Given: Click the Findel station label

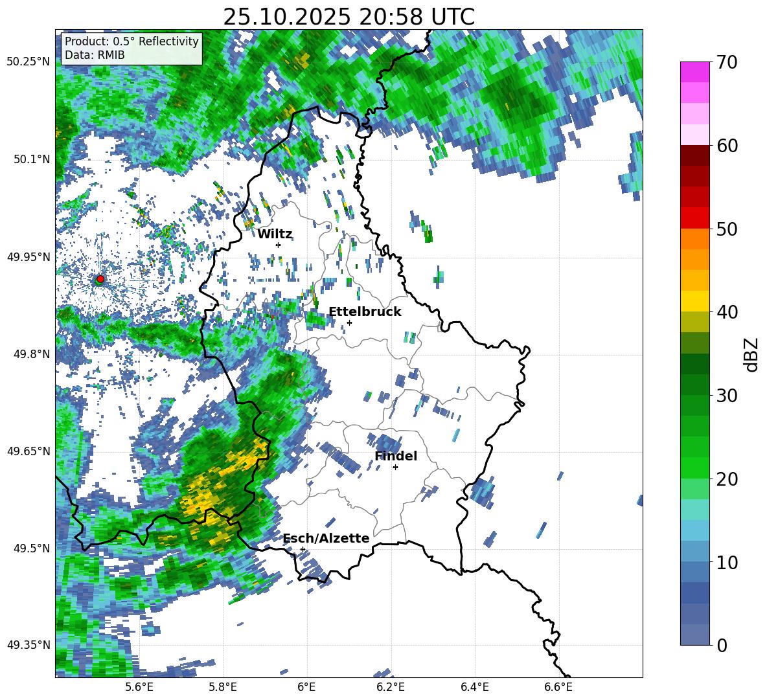Looking at the screenshot, I should (396, 456).
